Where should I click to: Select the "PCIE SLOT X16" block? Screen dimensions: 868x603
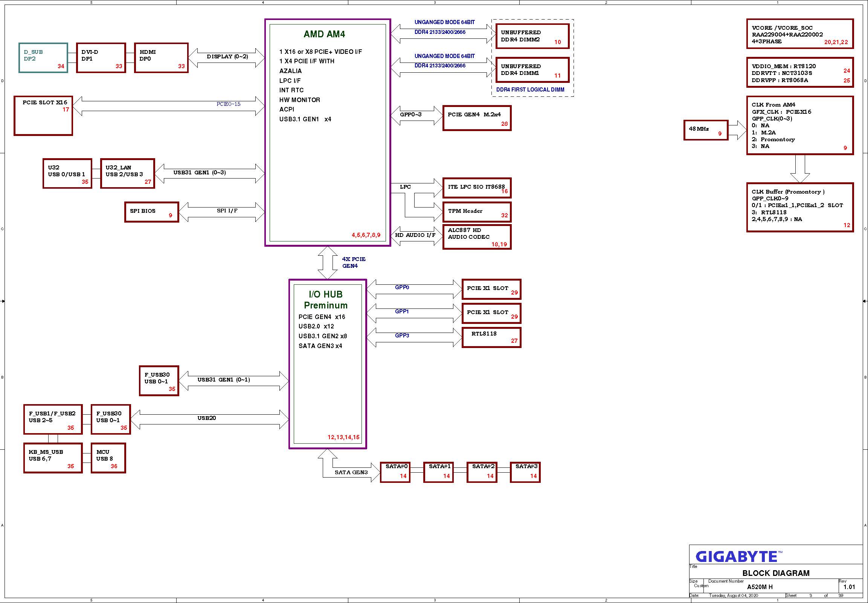click(x=43, y=116)
